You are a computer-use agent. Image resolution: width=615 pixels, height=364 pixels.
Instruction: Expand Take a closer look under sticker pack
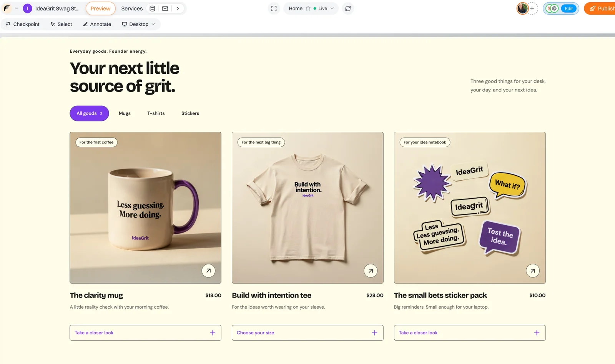470,333
